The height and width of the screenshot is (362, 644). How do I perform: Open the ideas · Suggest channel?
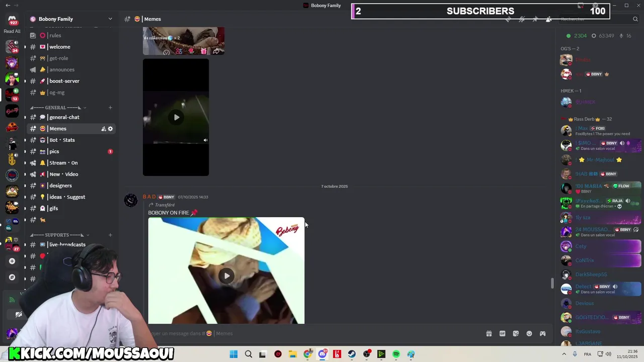(x=70, y=197)
